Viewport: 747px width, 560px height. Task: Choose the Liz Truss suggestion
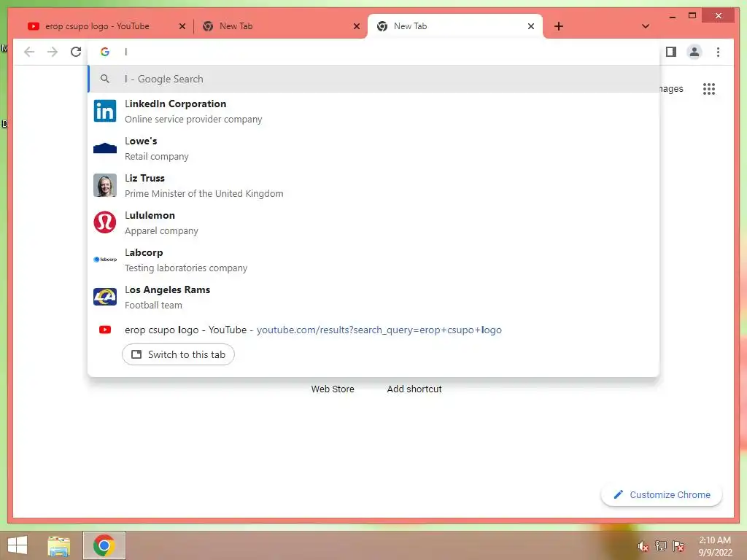tap(374, 186)
